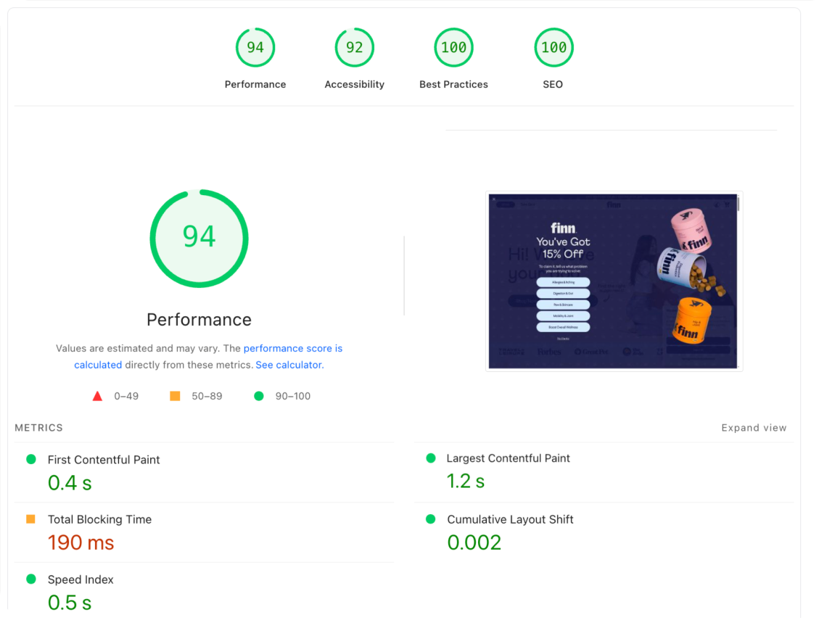Expand the metrics with Expand view
Image resolution: width=840 pixels, height=620 pixels.
pyautogui.click(x=754, y=428)
